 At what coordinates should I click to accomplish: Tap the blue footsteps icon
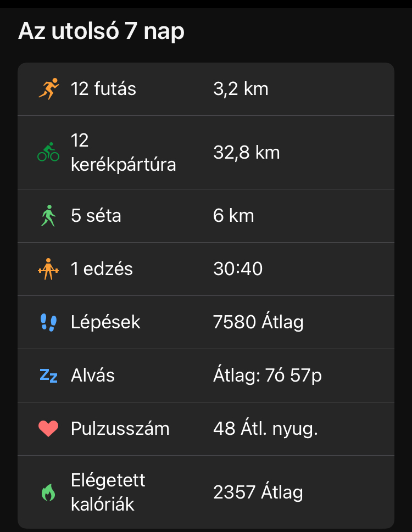(48, 322)
